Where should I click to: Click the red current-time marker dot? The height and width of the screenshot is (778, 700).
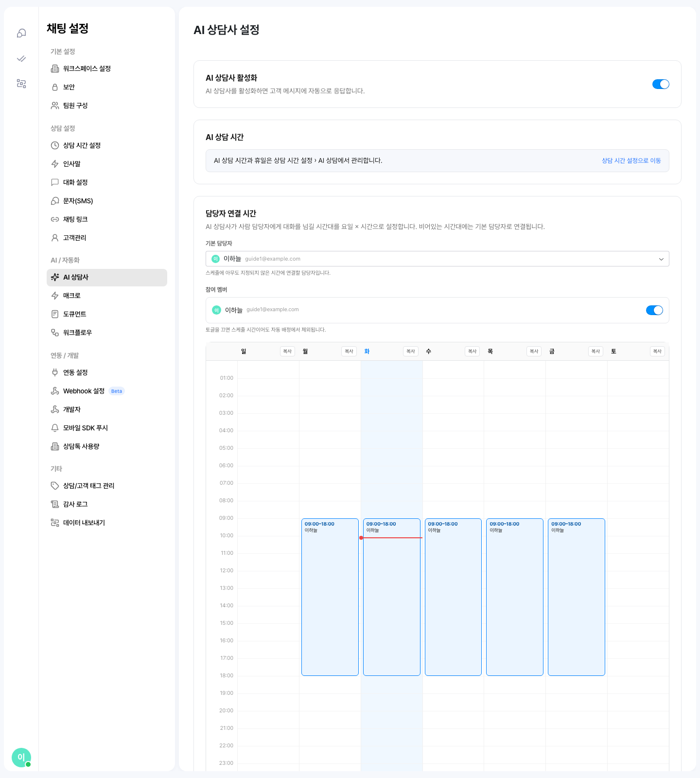coord(361,538)
